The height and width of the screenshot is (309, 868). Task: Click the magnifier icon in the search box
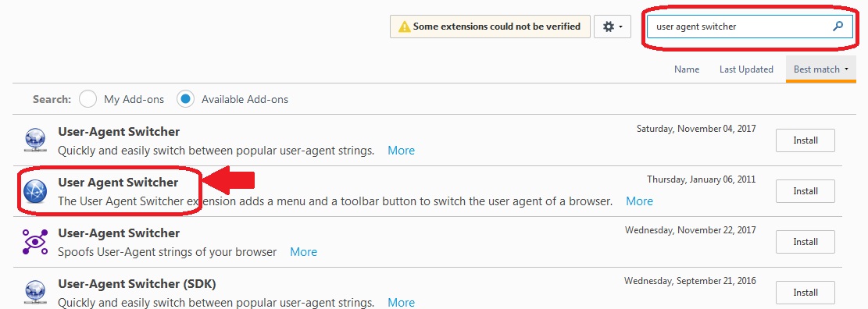click(838, 26)
